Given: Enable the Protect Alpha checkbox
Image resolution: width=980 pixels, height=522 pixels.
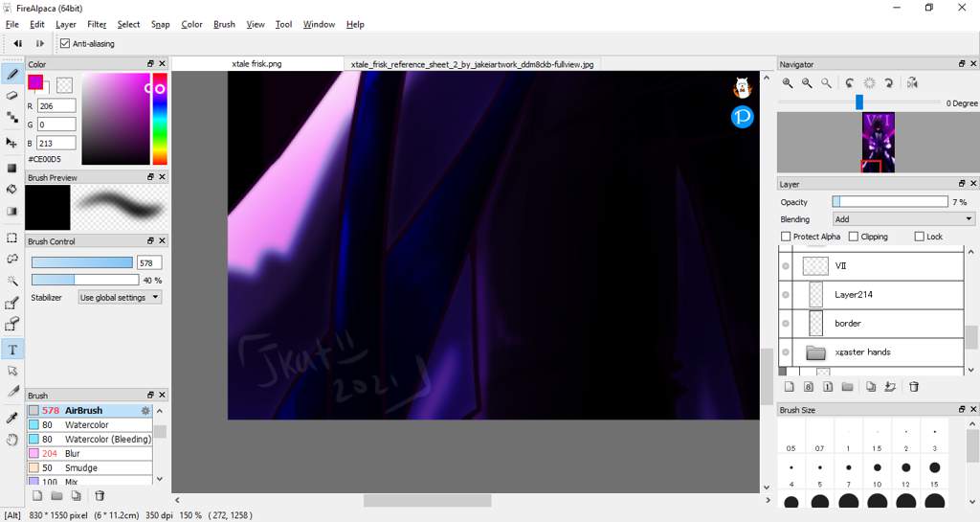Looking at the screenshot, I should (787, 237).
